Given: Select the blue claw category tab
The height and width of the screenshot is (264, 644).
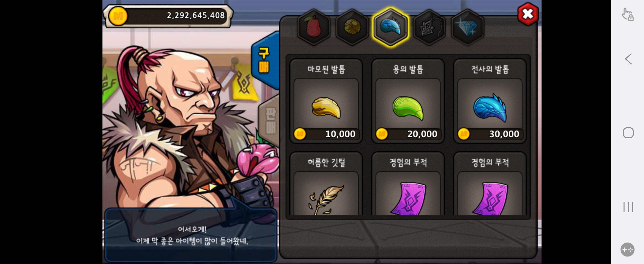Looking at the screenshot, I should click(390, 27).
